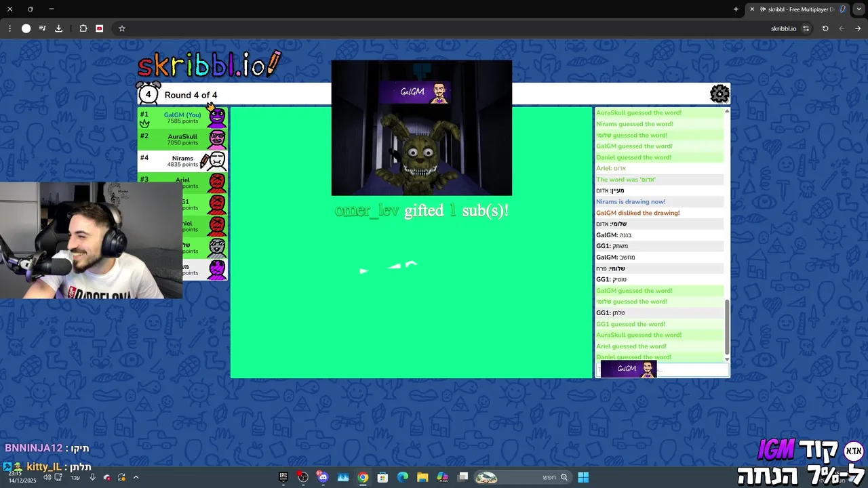Open Microsoft Edge from the taskbar

tap(403, 477)
